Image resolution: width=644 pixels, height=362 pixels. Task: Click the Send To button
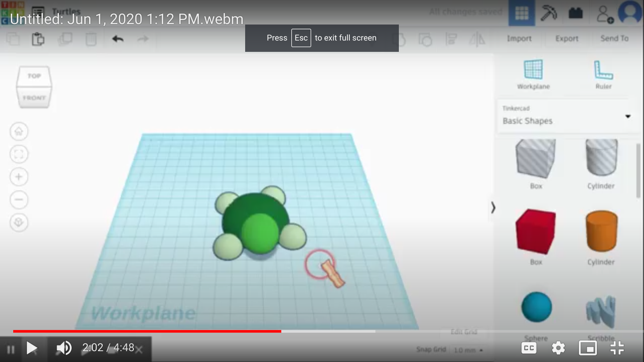(614, 39)
